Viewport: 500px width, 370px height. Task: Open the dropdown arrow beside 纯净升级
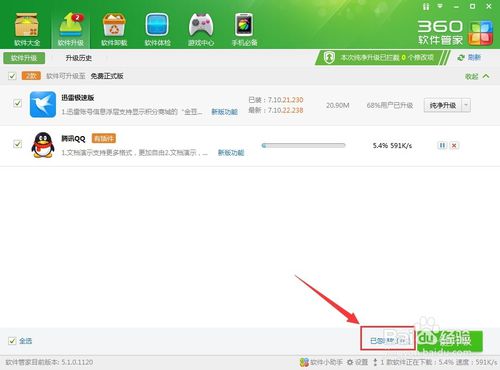[x=466, y=105]
